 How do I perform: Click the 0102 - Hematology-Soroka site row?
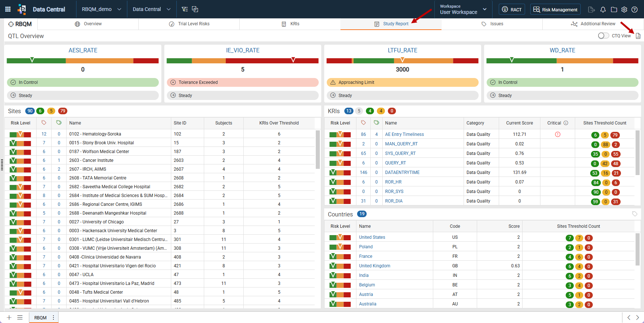coord(160,134)
